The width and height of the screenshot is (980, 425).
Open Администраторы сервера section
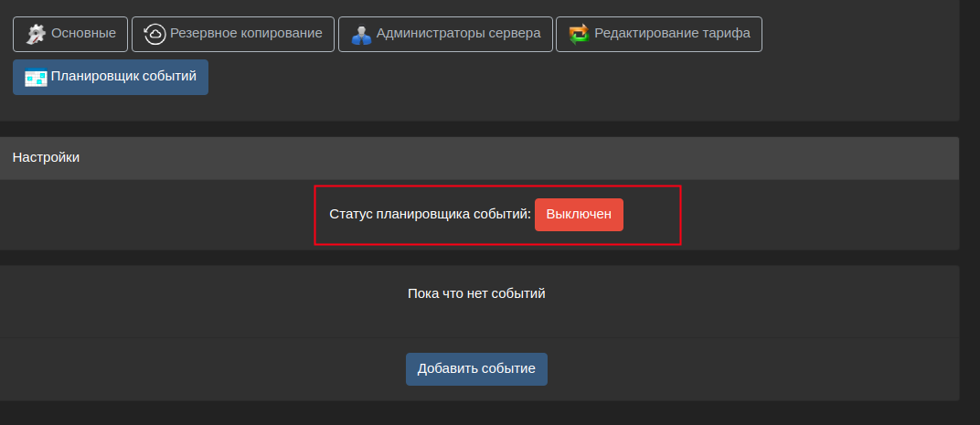(445, 34)
